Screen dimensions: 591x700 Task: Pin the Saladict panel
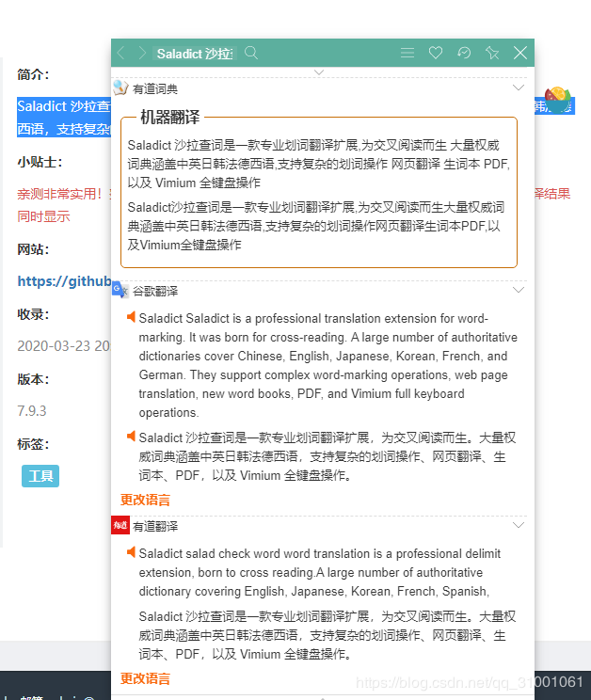click(x=492, y=53)
